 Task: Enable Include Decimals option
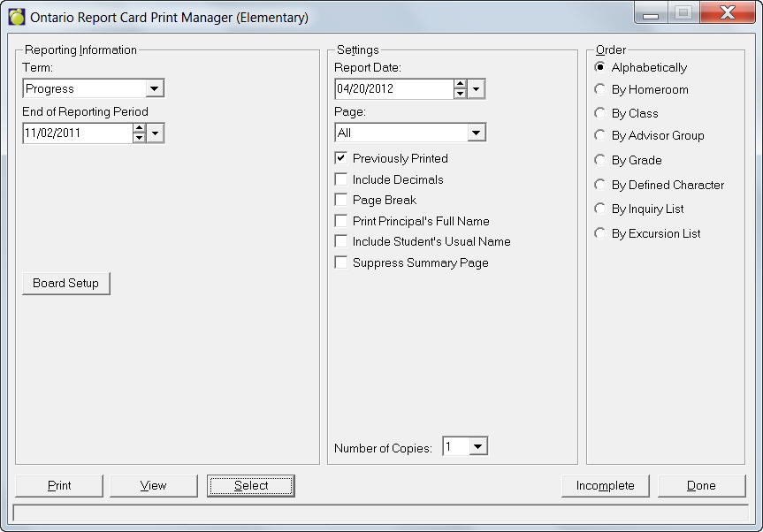(341, 179)
